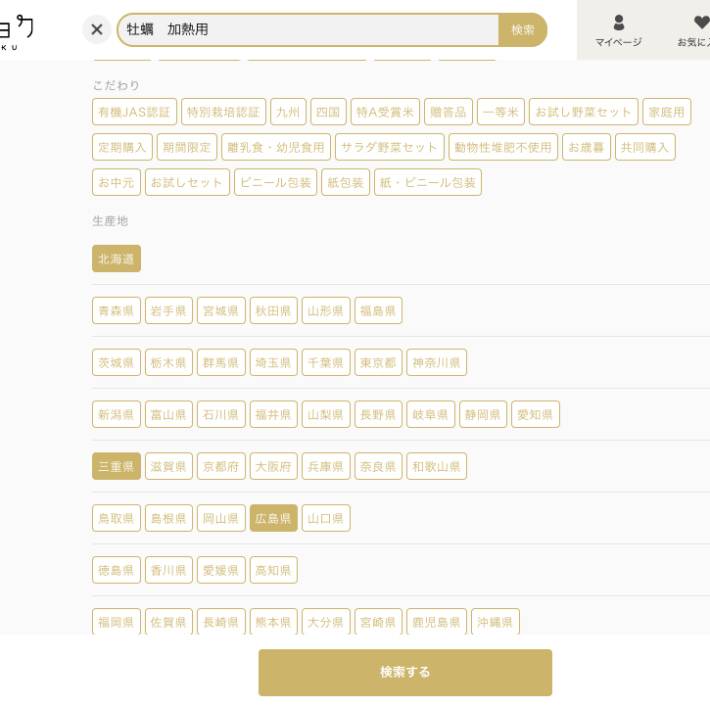The height and width of the screenshot is (707, 710).
Task: Select 愛媛県 prefecture
Action: (x=221, y=570)
